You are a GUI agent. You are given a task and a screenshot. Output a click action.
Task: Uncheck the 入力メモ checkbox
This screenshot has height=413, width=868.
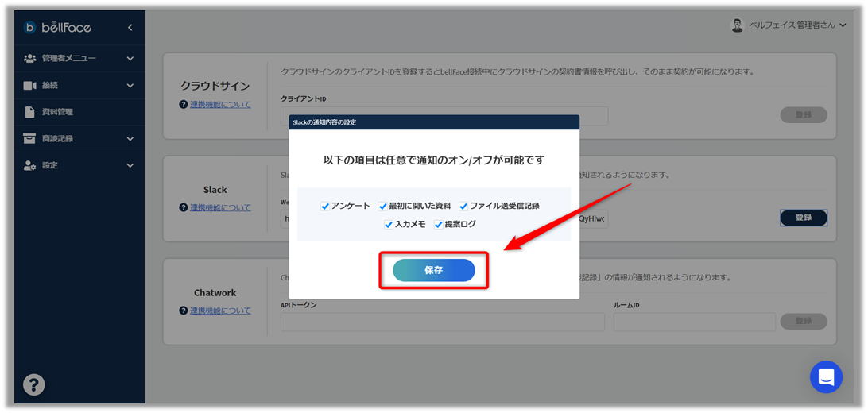click(x=389, y=225)
